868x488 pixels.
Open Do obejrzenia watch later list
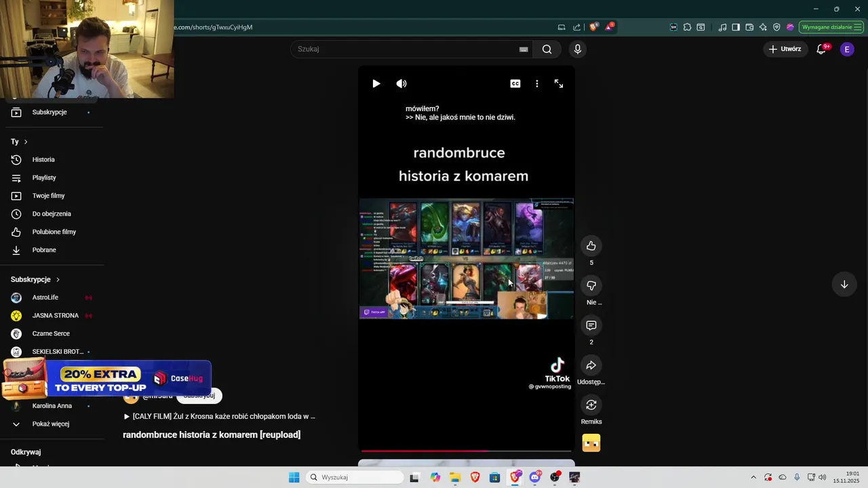pos(52,214)
